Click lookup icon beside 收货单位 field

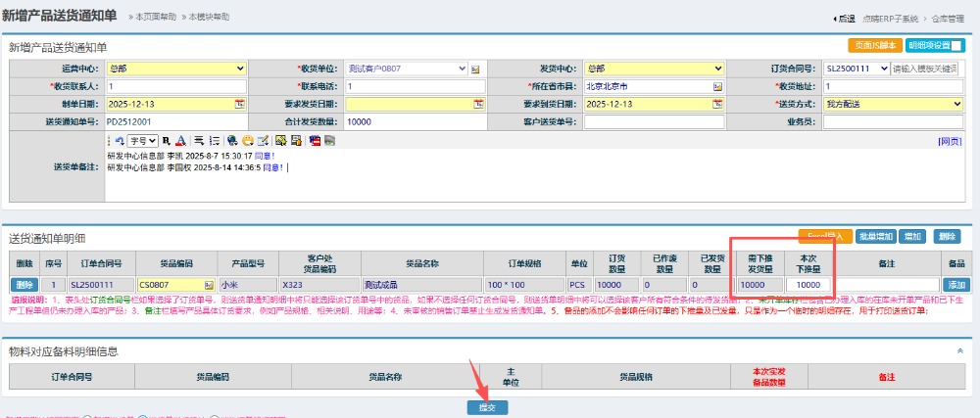pyautogui.click(x=475, y=70)
